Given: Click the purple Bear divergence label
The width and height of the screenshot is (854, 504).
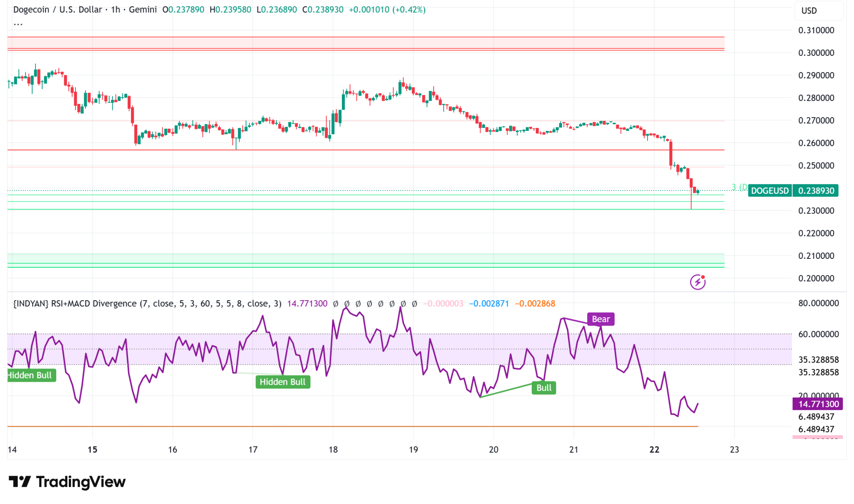Looking at the screenshot, I should click(x=600, y=319).
